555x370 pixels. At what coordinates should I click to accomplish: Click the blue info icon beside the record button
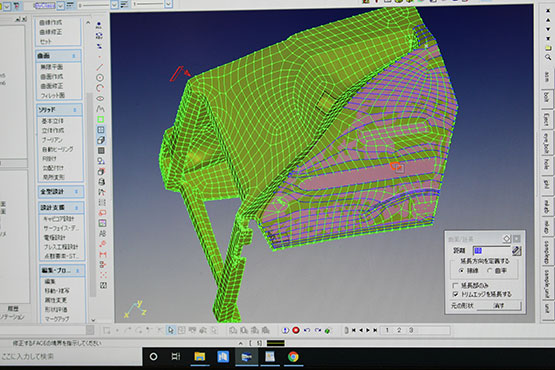click(285, 330)
